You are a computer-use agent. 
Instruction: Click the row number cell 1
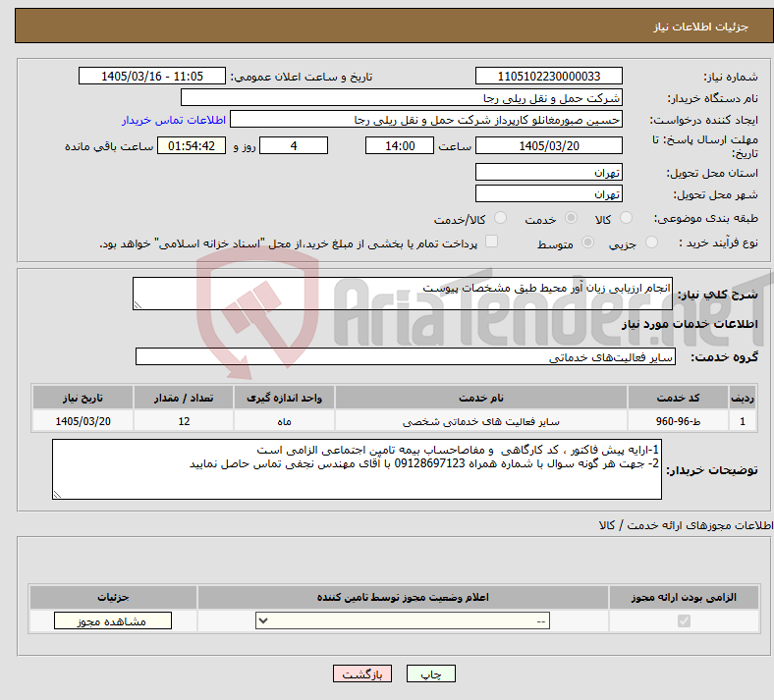[x=743, y=421]
